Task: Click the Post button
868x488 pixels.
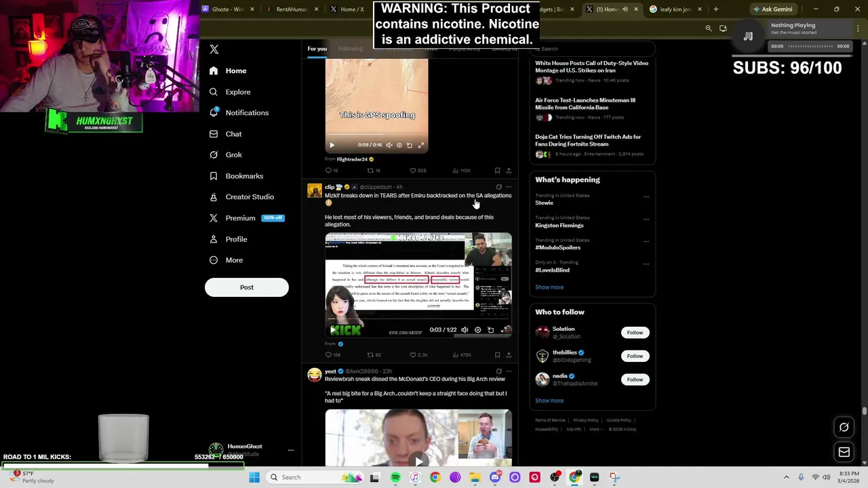Action: tap(247, 287)
